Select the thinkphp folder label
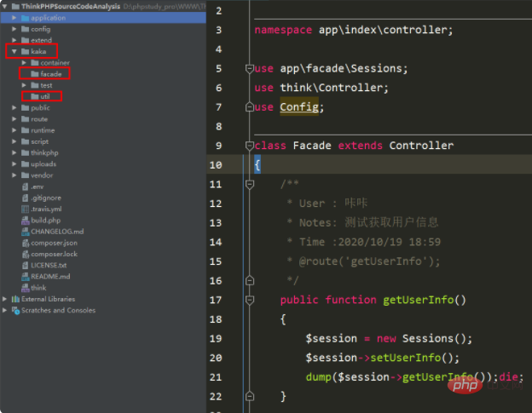Viewport: 532px width, 413px height. [x=44, y=152]
